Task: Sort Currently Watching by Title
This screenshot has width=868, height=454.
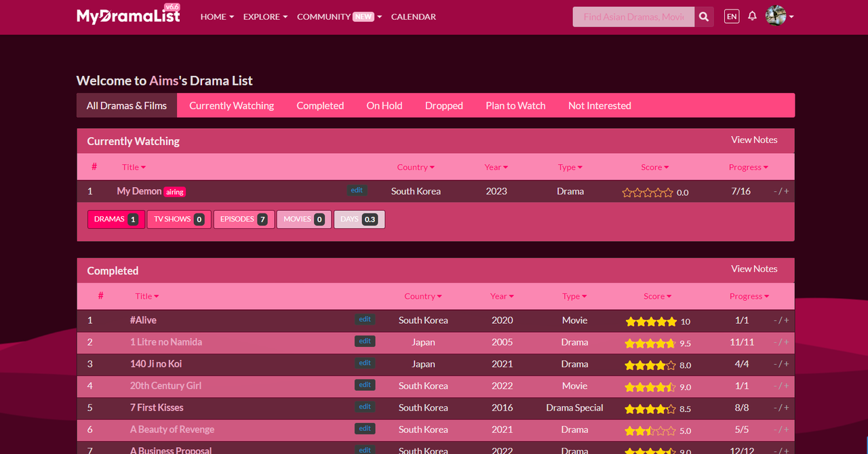Action: (134, 167)
